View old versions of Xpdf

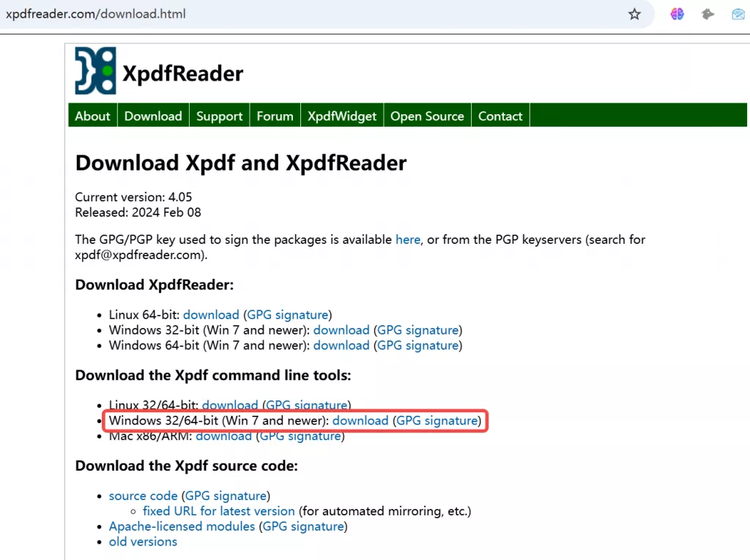point(143,541)
